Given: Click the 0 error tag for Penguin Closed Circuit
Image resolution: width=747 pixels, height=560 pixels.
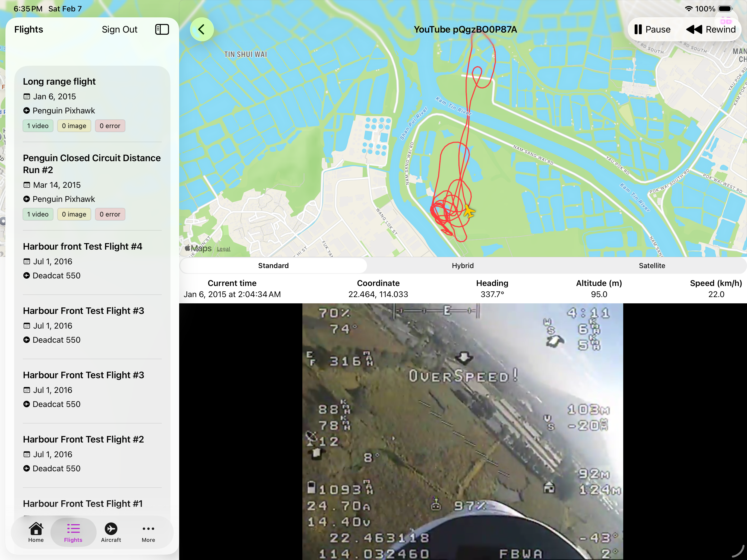Looking at the screenshot, I should point(110,214).
